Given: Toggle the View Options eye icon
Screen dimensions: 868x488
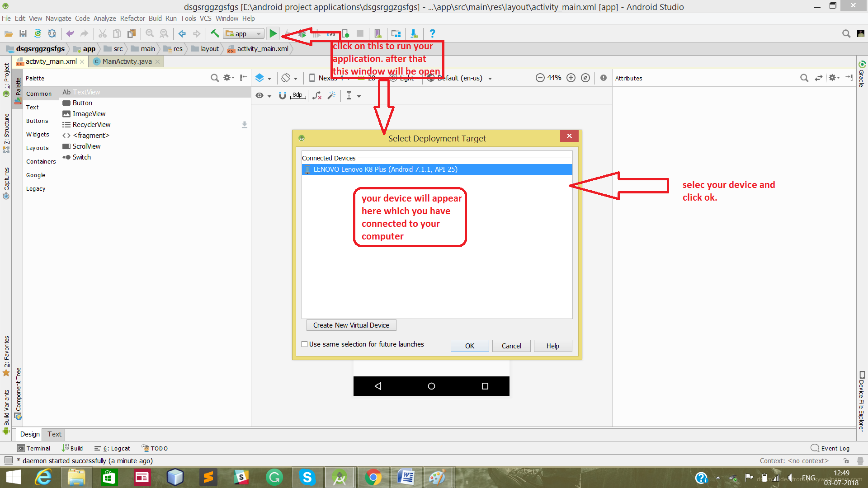Looking at the screenshot, I should [259, 95].
